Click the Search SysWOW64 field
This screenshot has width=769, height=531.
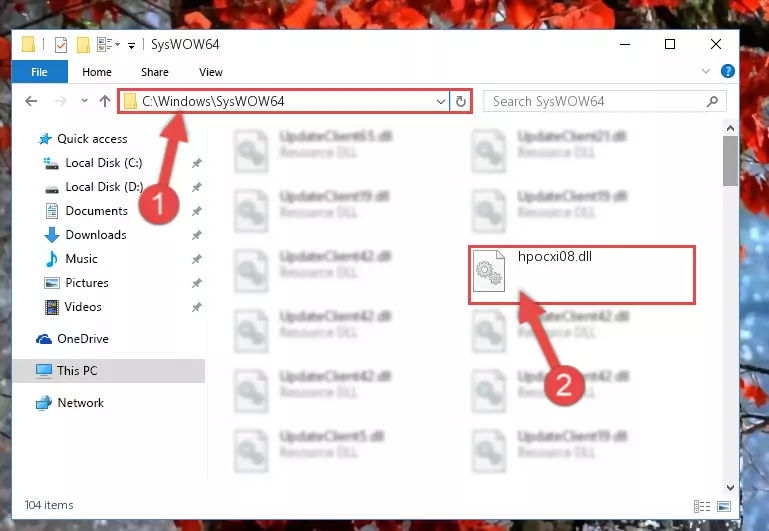click(x=604, y=101)
